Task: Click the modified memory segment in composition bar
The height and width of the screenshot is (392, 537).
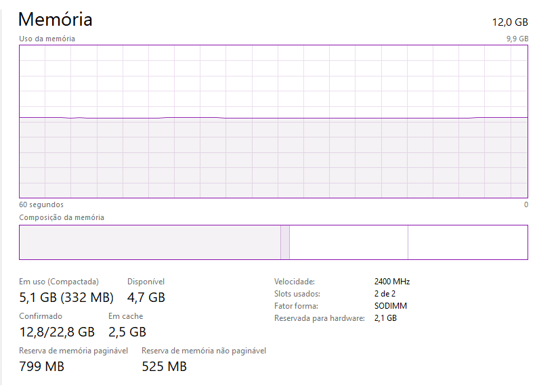Action: click(x=285, y=242)
